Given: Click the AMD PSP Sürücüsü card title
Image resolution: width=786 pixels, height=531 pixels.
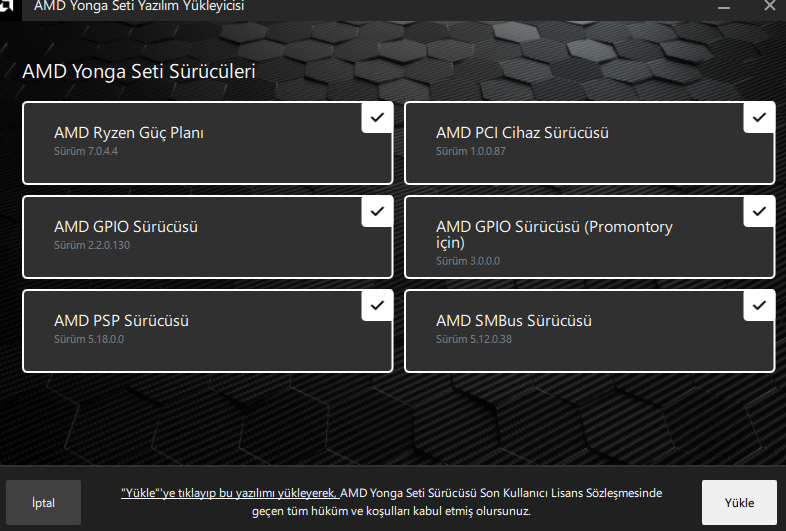Looking at the screenshot, I should [121, 321].
